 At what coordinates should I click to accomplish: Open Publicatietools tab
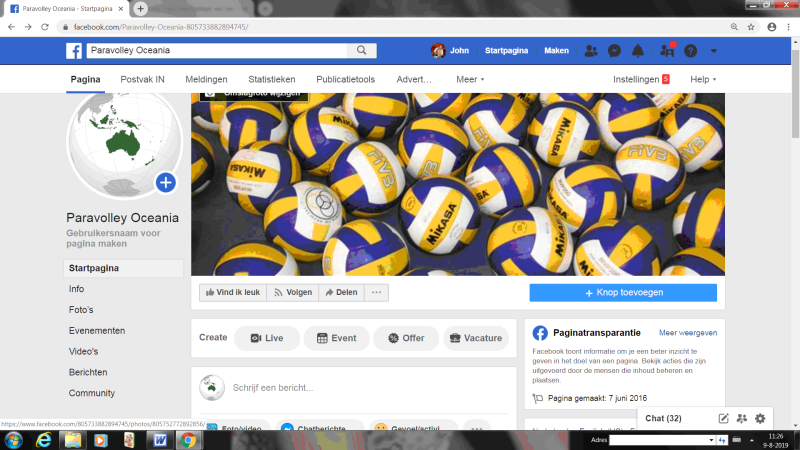click(x=345, y=80)
